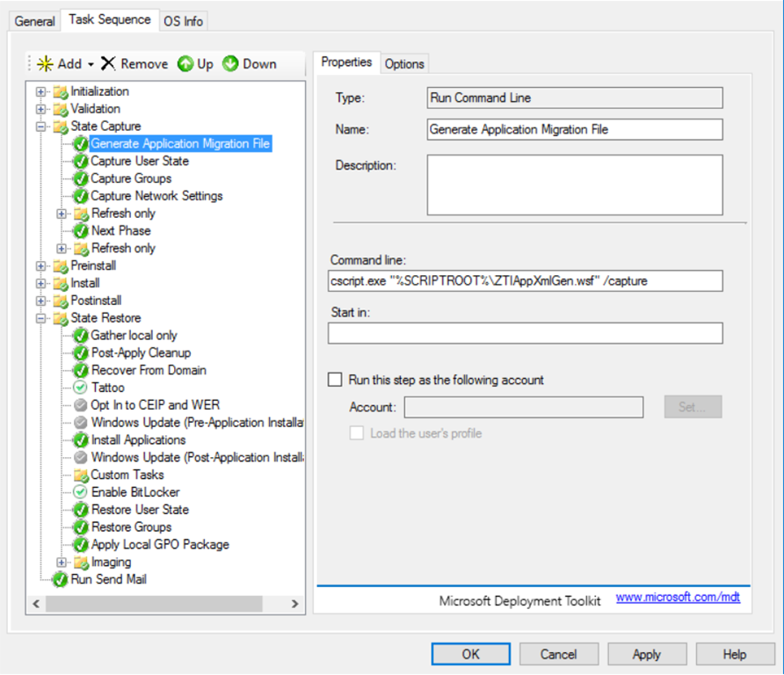Click the Start in text field

click(525, 333)
